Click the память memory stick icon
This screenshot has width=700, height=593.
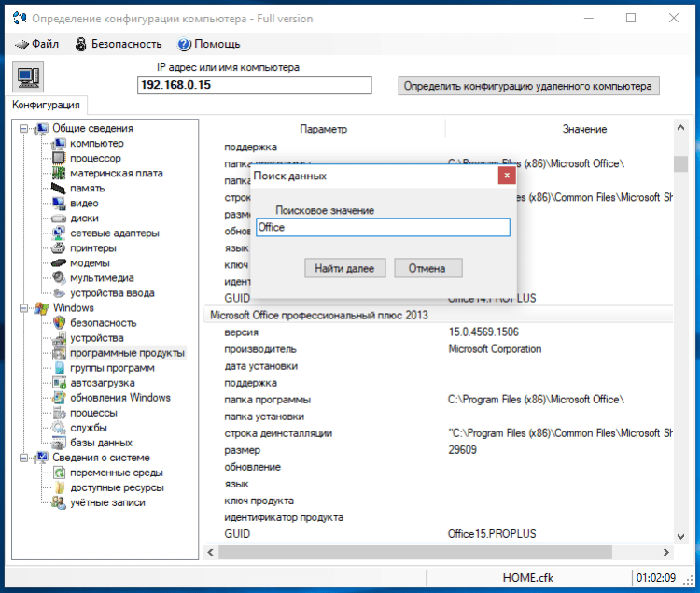pos(59,188)
